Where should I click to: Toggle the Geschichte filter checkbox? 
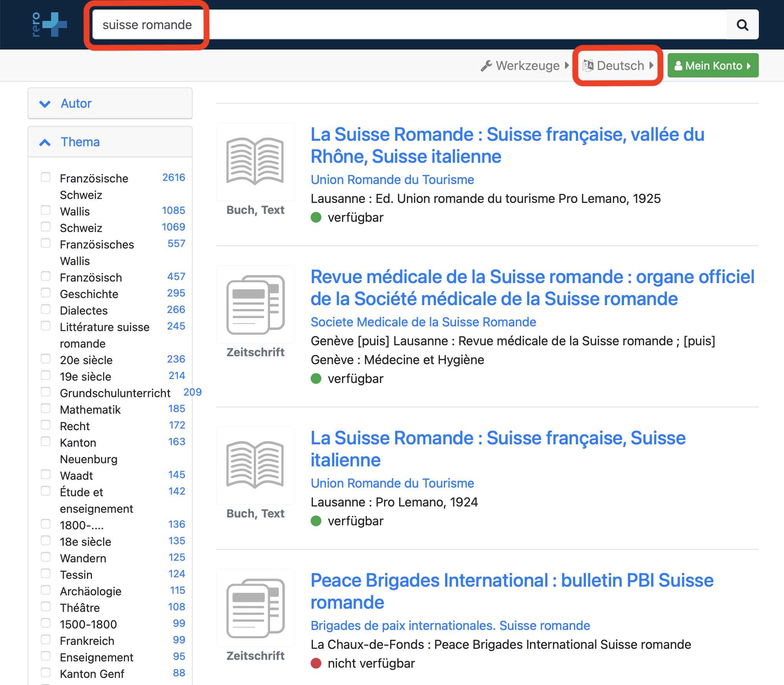point(46,293)
